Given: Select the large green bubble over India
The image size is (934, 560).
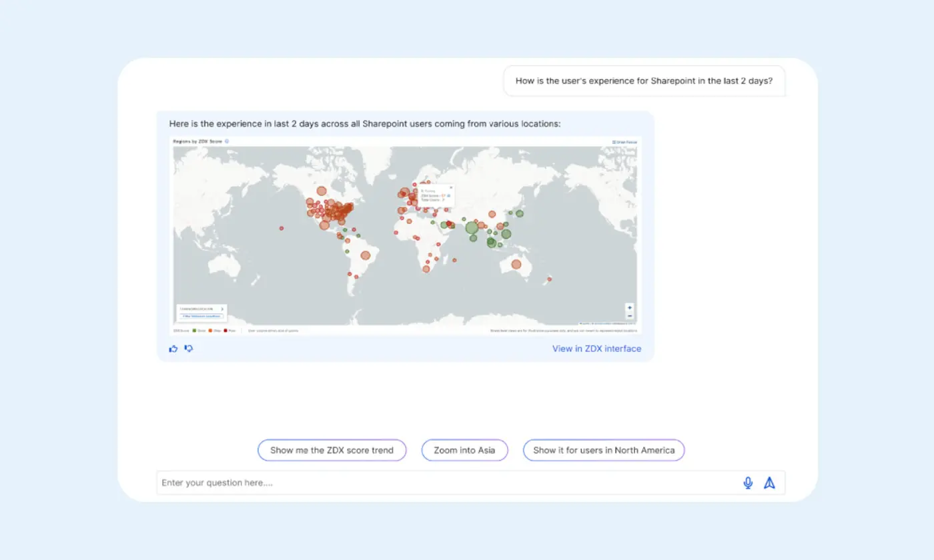Looking at the screenshot, I should [472, 228].
